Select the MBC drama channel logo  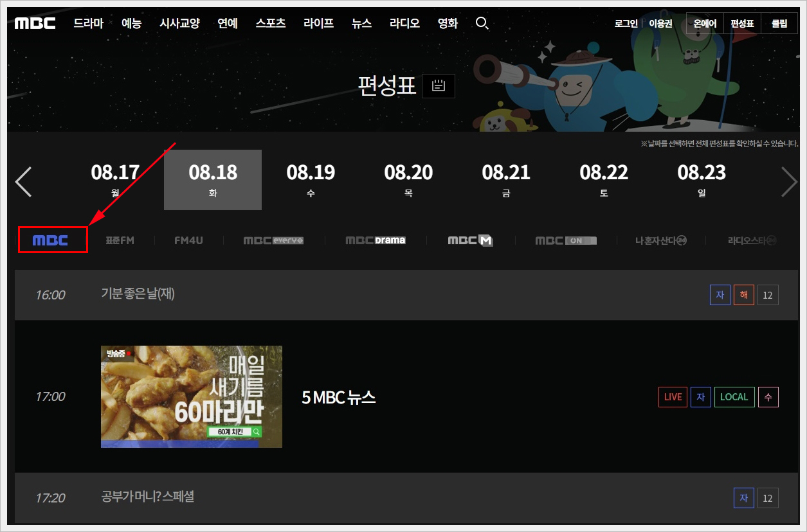376,240
